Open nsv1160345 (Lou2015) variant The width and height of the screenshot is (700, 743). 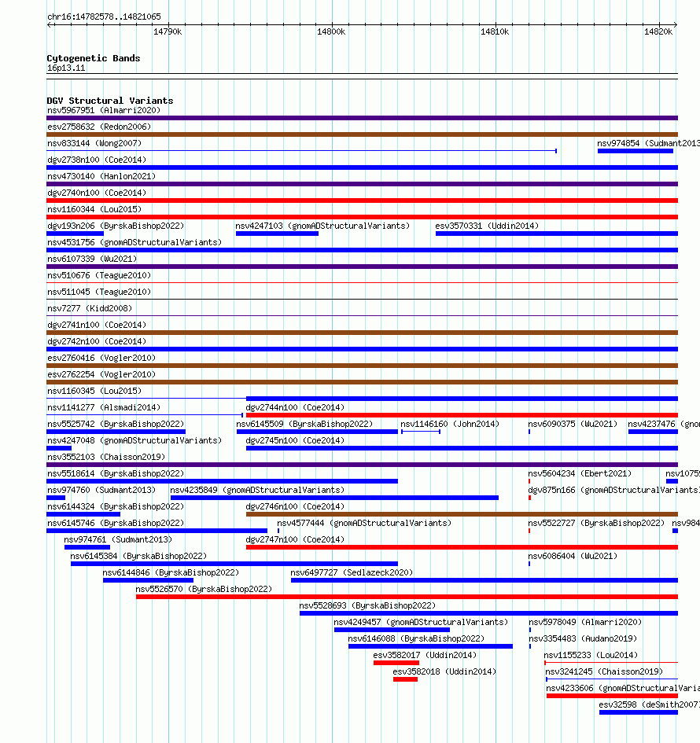pyautogui.click(x=94, y=391)
